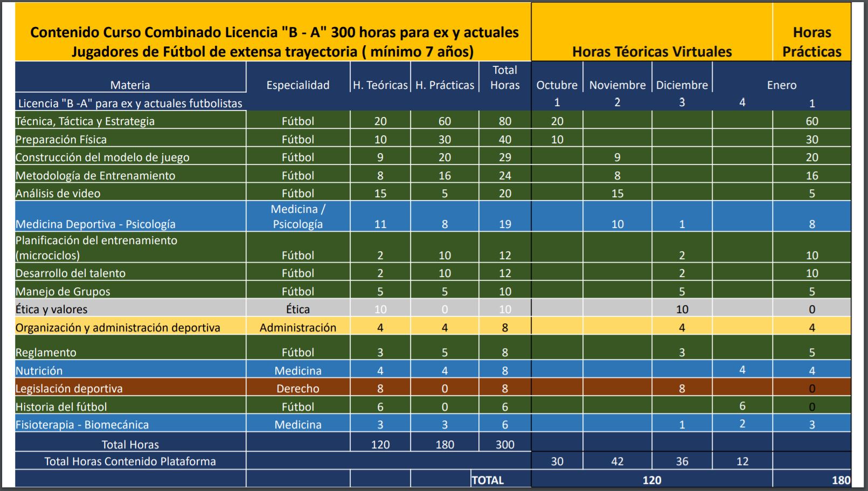
Task: Select the 'Enero' month header
Action: point(782,77)
